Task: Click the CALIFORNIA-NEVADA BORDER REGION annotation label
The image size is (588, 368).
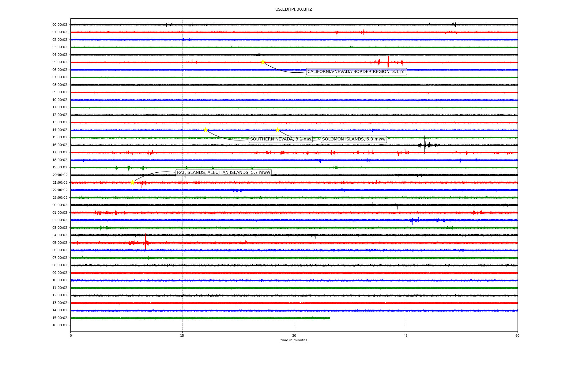Action: (356, 72)
